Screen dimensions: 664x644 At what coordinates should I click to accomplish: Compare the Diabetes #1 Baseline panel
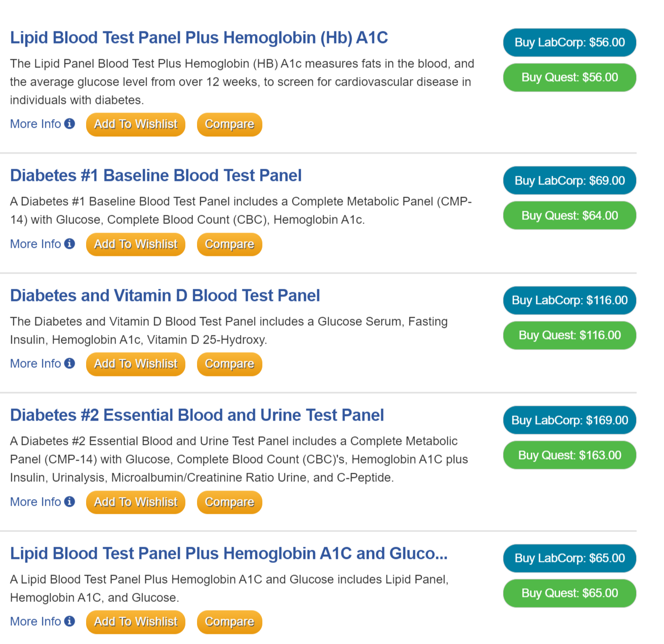point(229,244)
